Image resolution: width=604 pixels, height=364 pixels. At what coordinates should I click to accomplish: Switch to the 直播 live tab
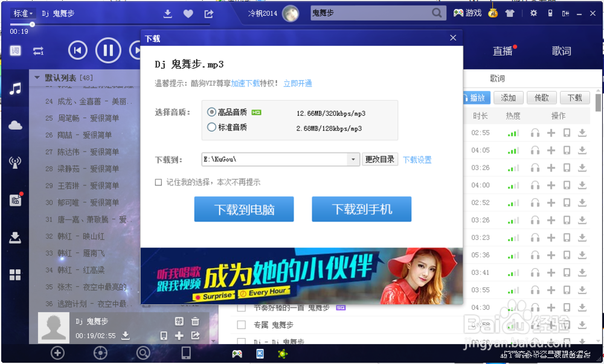503,51
